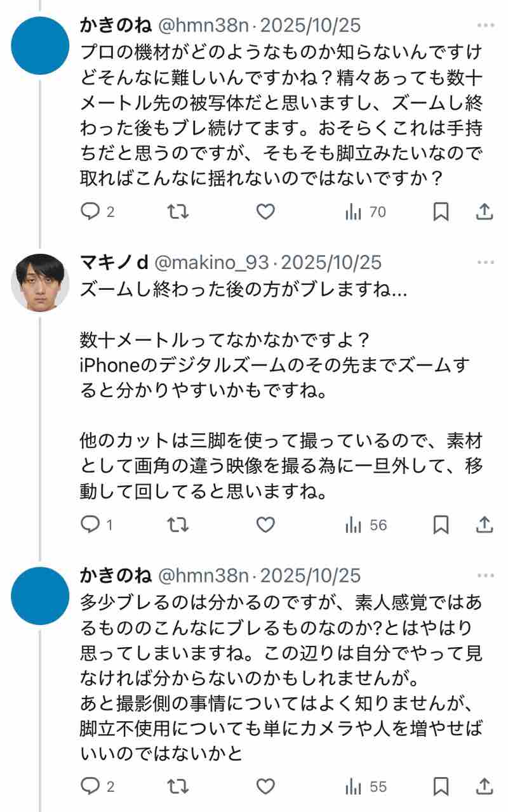Open more options on first tweet
This screenshot has height=812, width=508.
(x=485, y=26)
